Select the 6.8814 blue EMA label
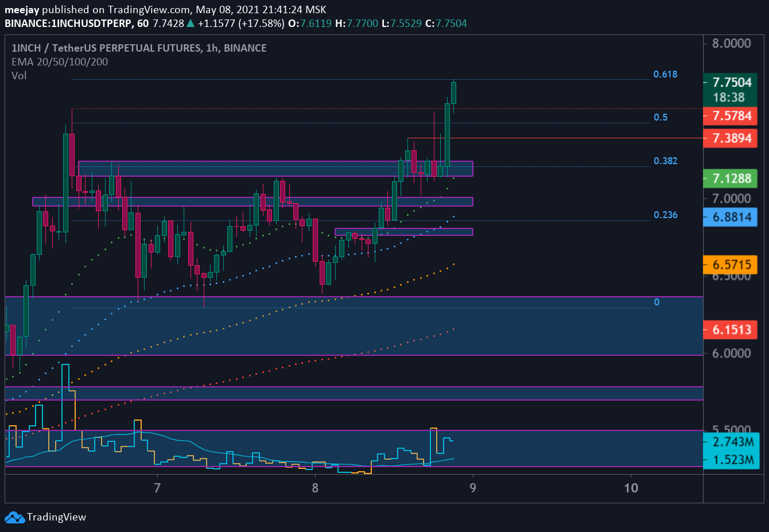Screen dimensions: 769x532 (731, 218)
